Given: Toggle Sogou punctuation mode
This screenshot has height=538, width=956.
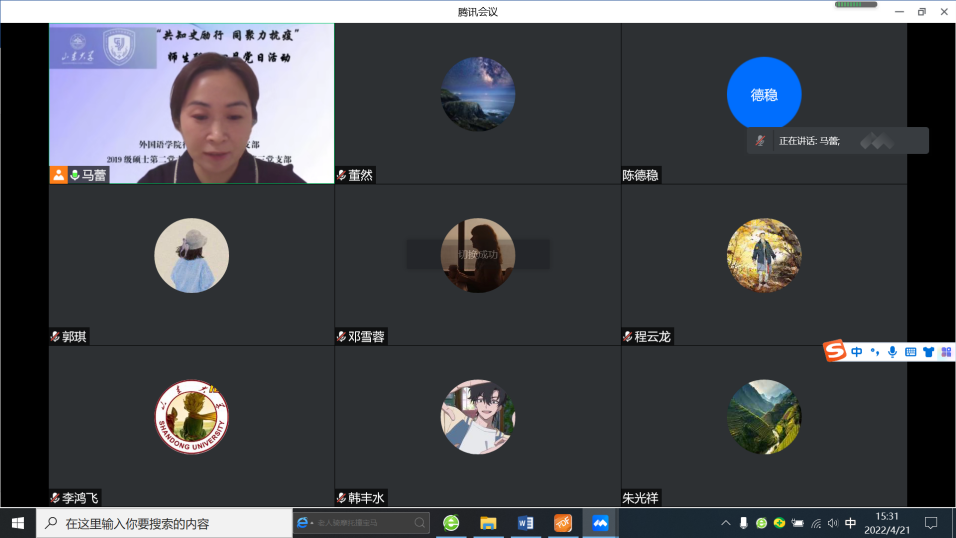Looking at the screenshot, I should (x=874, y=352).
